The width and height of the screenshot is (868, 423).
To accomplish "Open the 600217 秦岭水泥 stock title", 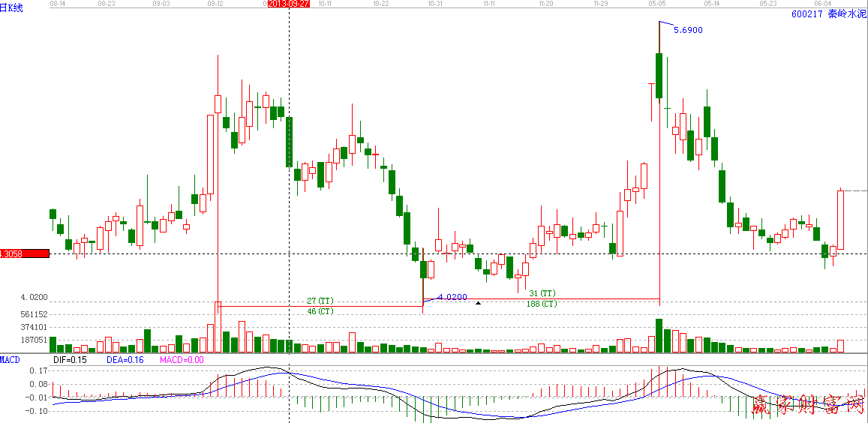I will click(x=828, y=13).
